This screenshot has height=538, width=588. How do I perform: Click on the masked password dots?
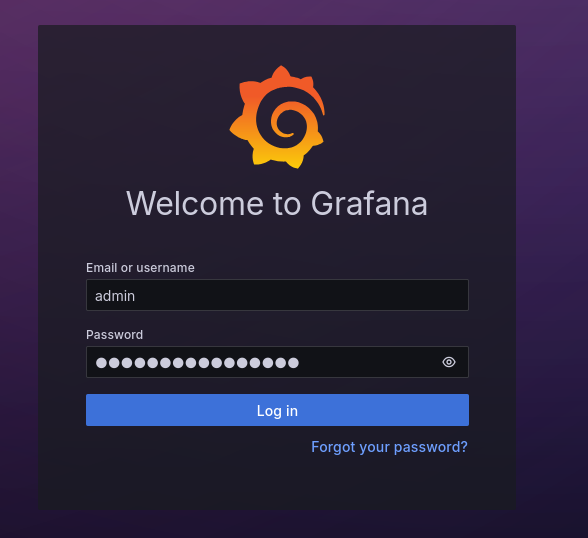pyautogui.click(x=197, y=363)
